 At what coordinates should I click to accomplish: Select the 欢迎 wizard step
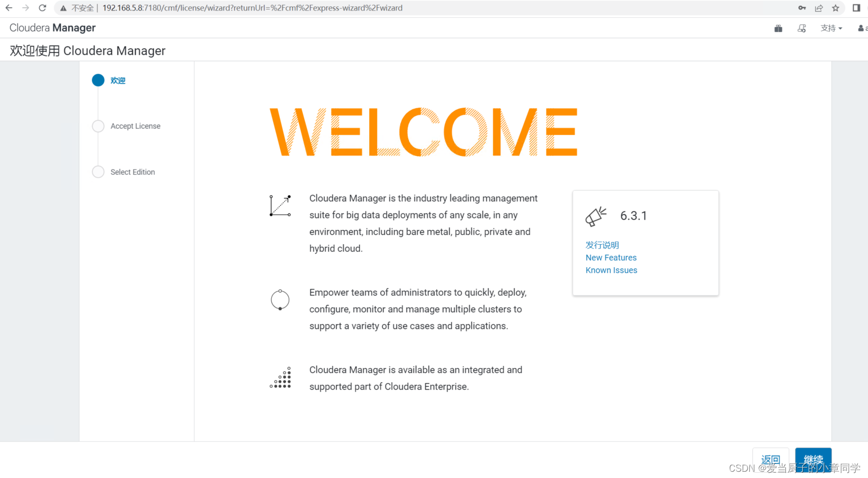click(118, 81)
